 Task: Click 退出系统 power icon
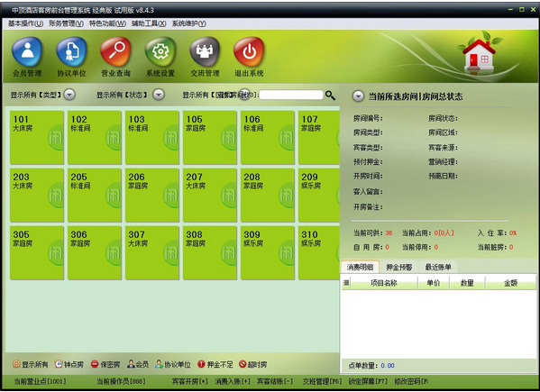click(x=249, y=52)
